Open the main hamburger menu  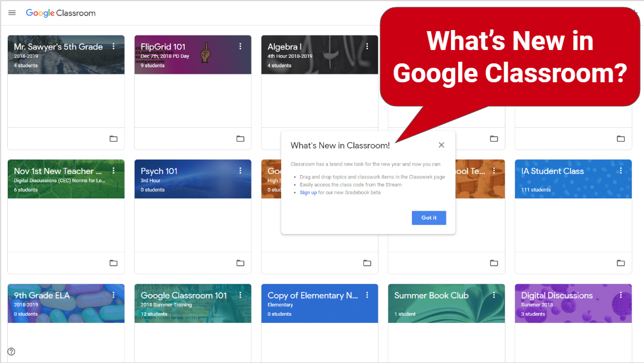click(x=12, y=13)
